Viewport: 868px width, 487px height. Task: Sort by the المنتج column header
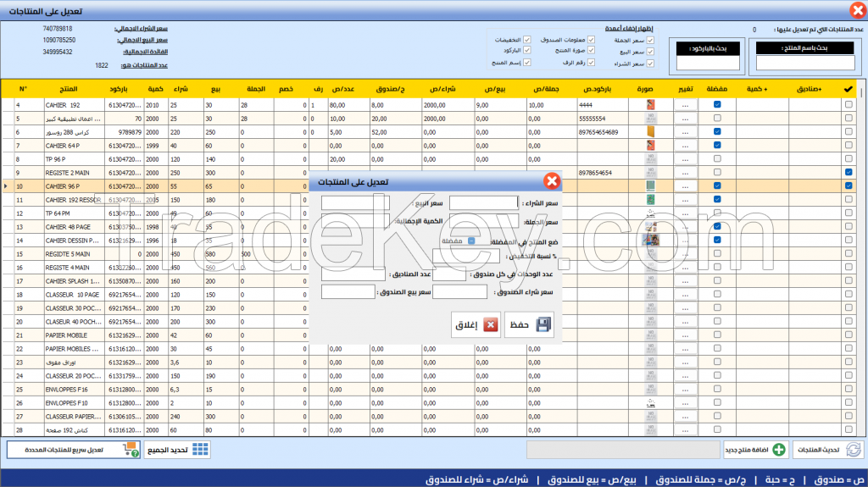point(68,89)
